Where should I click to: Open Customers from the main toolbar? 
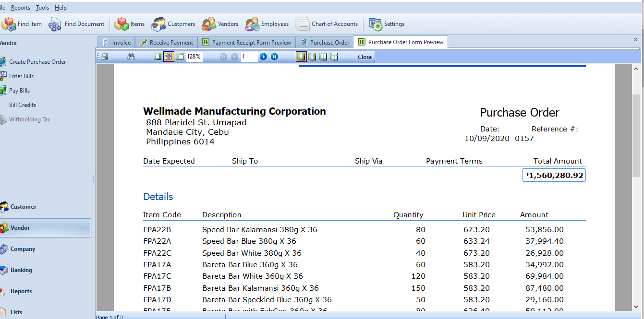pos(173,24)
